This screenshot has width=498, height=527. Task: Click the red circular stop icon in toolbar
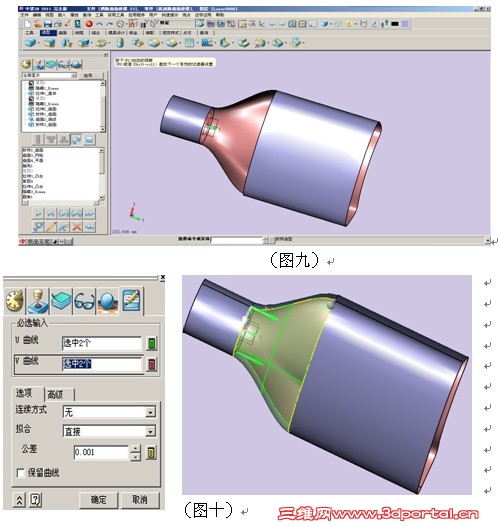tap(89, 24)
